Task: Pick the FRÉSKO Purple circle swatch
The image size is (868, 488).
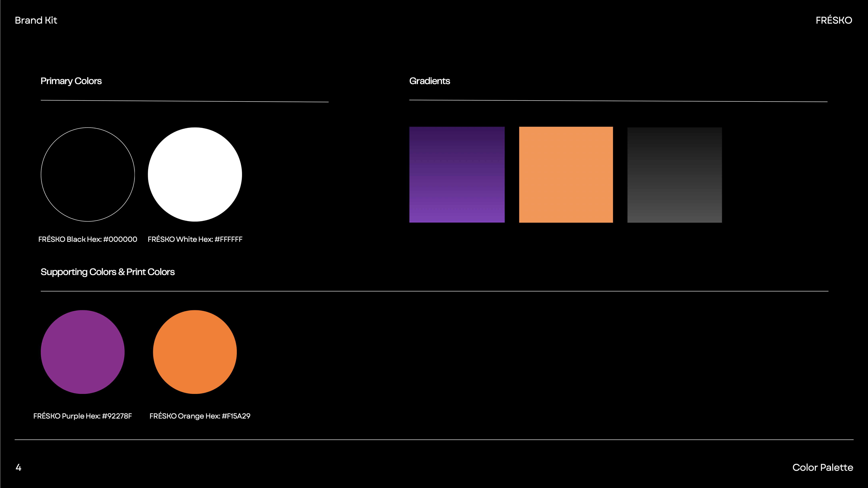Action: pyautogui.click(x=83, y=352)
